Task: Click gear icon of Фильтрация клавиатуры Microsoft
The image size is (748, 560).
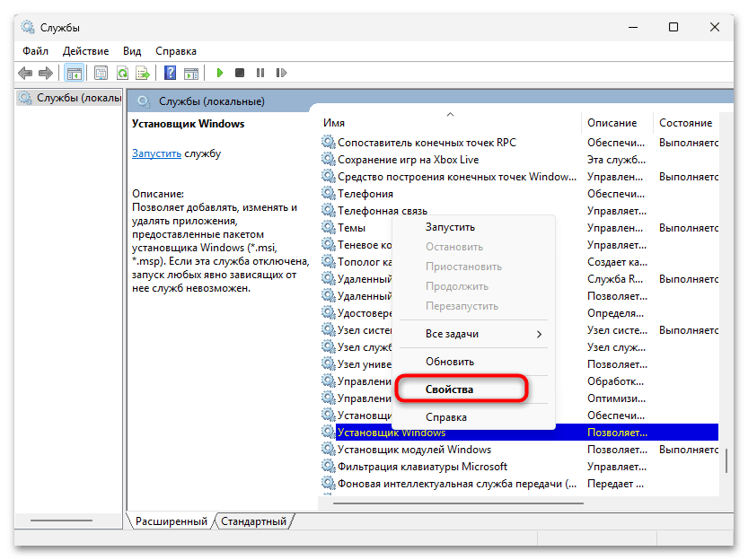Action: 329,466
